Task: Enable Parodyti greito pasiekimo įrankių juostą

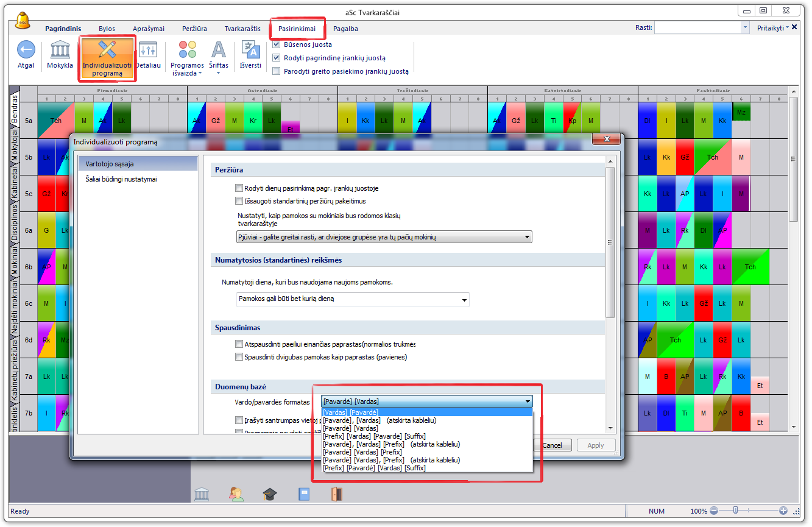Action: click(277, 71)
